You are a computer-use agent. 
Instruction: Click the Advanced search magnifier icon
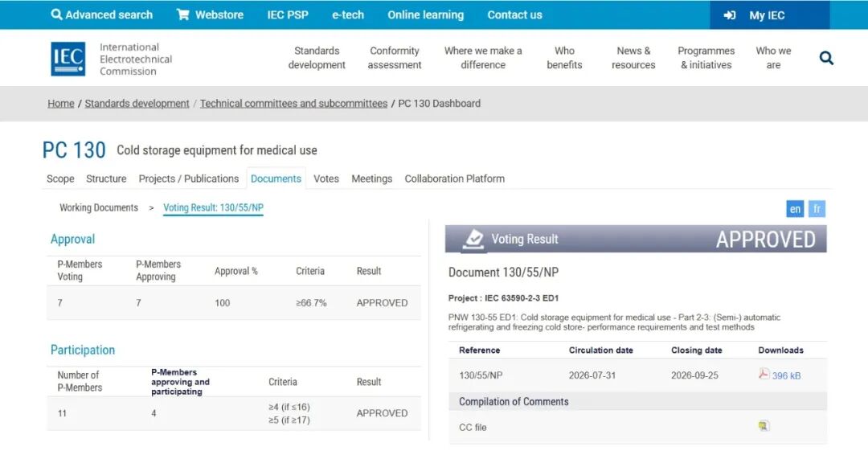point(56,14)
